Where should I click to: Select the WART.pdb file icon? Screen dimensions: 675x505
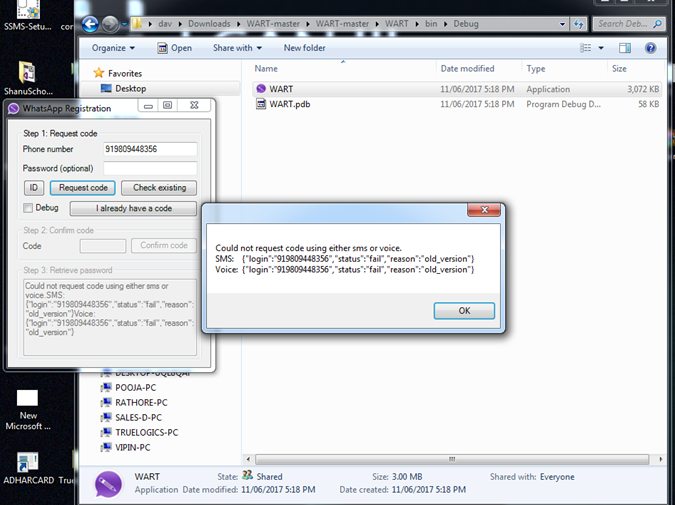[261, 104]
